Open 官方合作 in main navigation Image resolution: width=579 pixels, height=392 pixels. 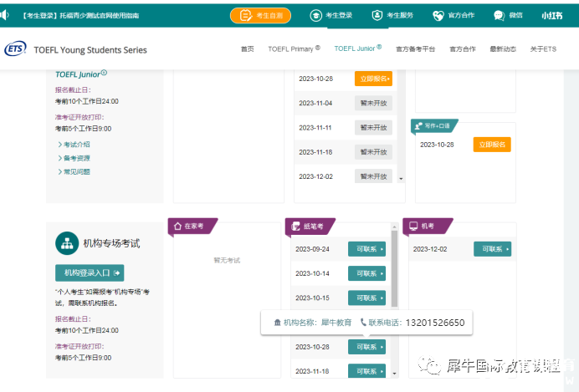pos(463,49)
